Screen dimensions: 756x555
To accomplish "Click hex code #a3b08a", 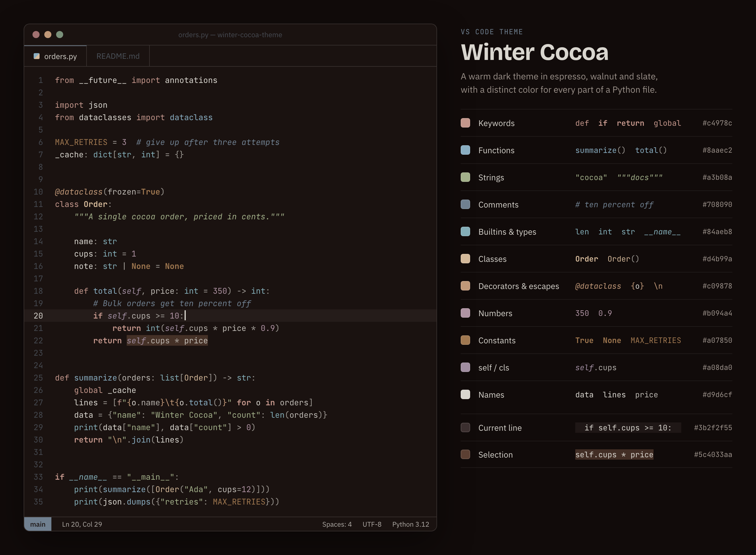I will pos(717,177).
